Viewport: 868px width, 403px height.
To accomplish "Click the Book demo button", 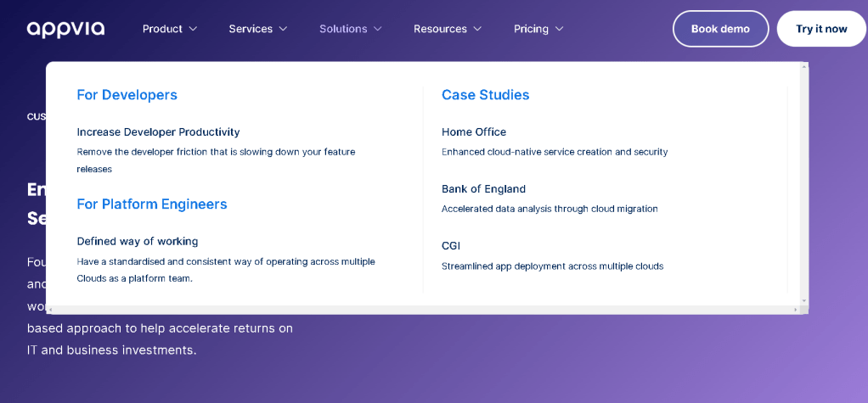I will pos(720,29).
